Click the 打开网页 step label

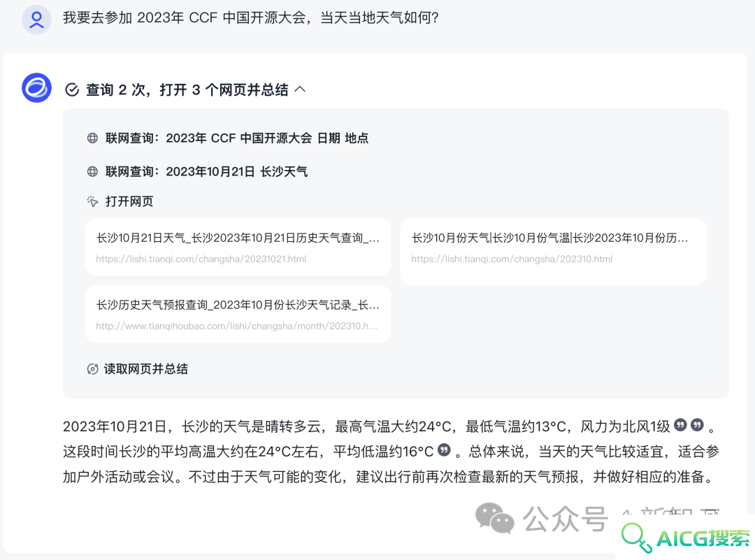click(129, 201)
